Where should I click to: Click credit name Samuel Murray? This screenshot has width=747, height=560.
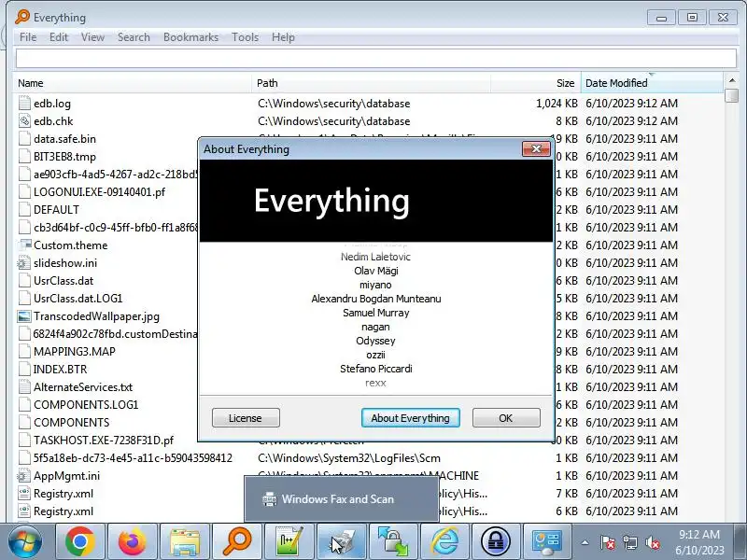376,313
